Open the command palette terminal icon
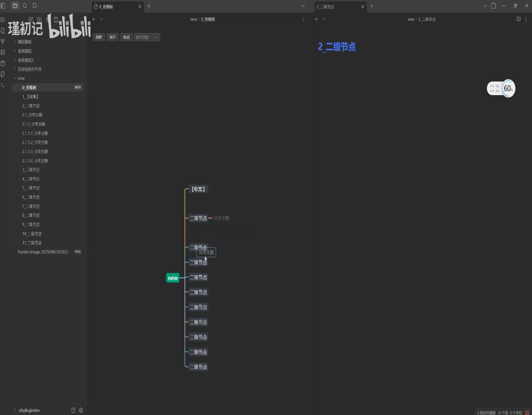The width and height of the screenshot is (532, 415). pyautogui.click(x=3, y=85)
